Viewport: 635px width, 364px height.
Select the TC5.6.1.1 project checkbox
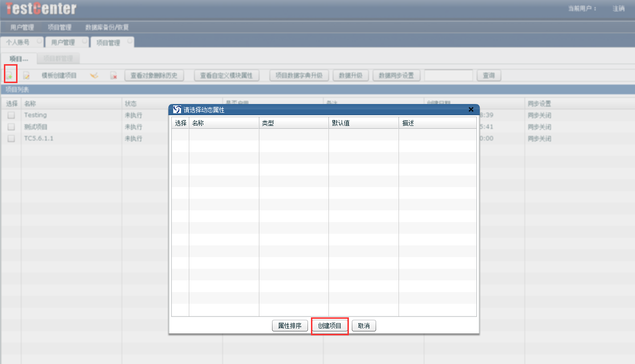click(x=11, y=139)
